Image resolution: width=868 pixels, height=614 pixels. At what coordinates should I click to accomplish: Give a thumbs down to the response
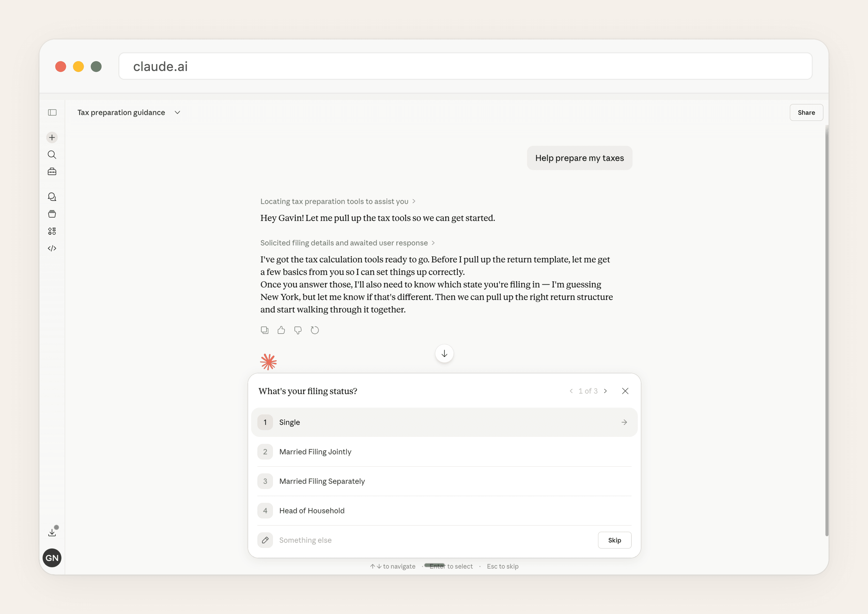(298, 330)
